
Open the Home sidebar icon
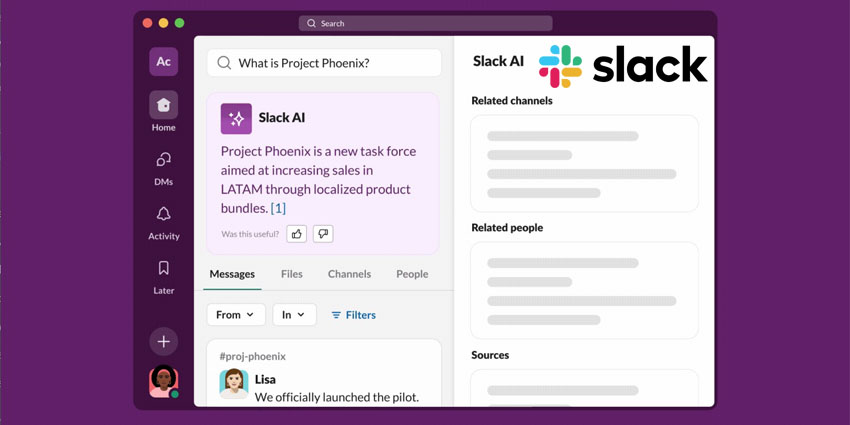coord(164,105)
